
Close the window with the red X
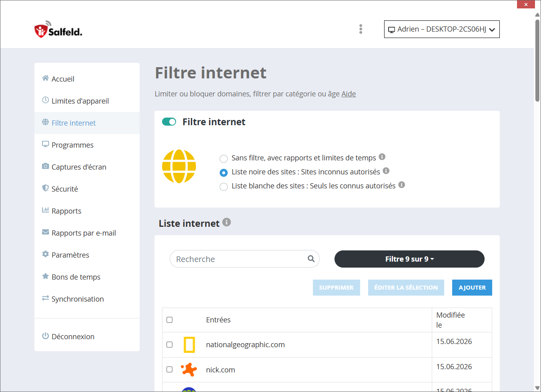[x=526, y=4]
